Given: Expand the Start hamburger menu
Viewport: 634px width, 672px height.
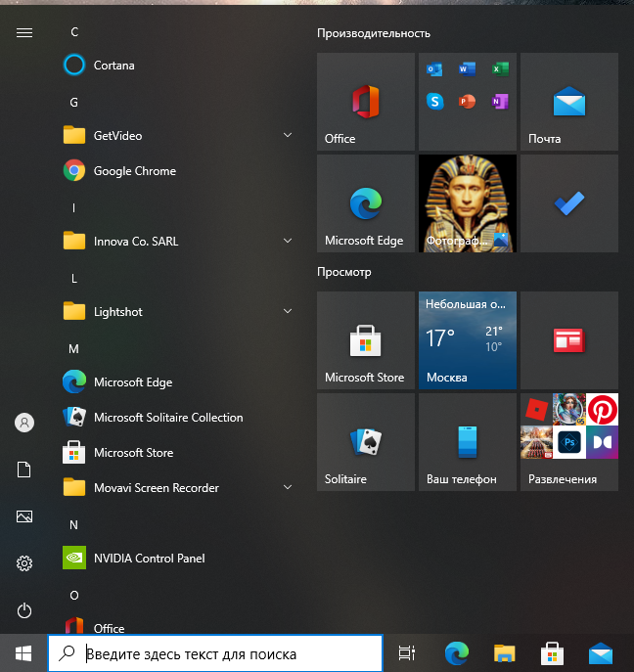Looking at the screenshot, I should pyautogui.click(x=24, y=32).
